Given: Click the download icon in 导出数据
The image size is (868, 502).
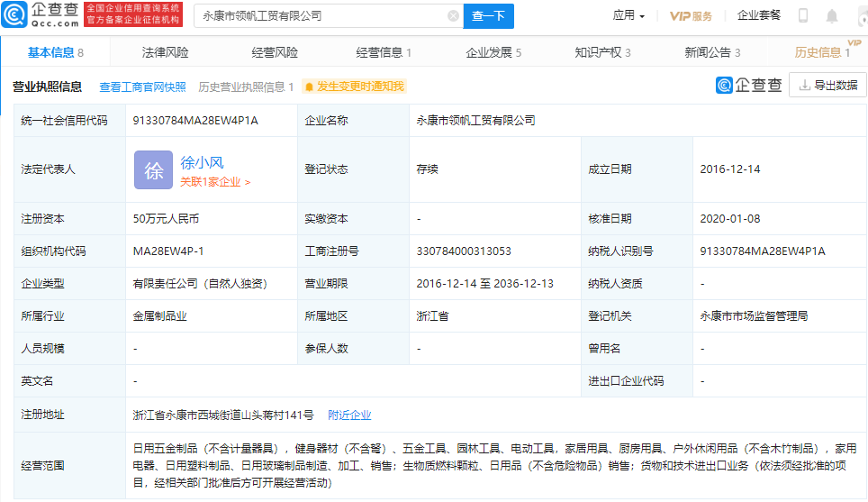Looking at the screenshot, I should pos(804,86).
